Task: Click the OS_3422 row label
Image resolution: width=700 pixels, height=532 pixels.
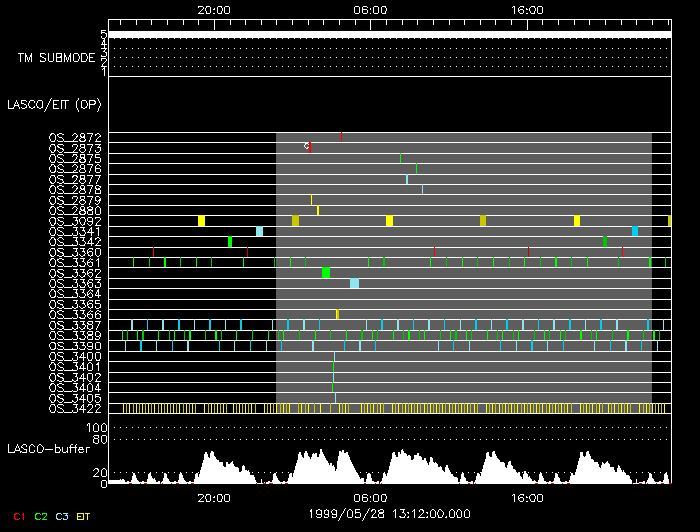Action: pos(75,408)
